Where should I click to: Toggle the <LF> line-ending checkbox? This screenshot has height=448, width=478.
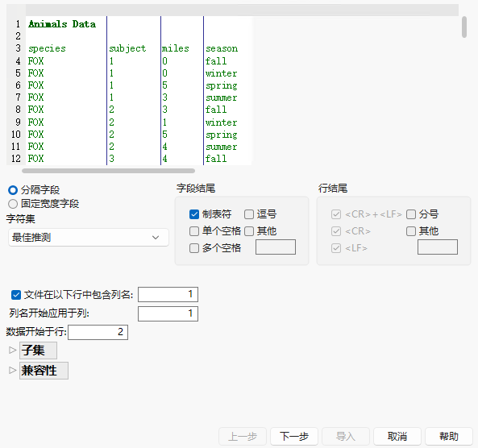coord(336,248)
